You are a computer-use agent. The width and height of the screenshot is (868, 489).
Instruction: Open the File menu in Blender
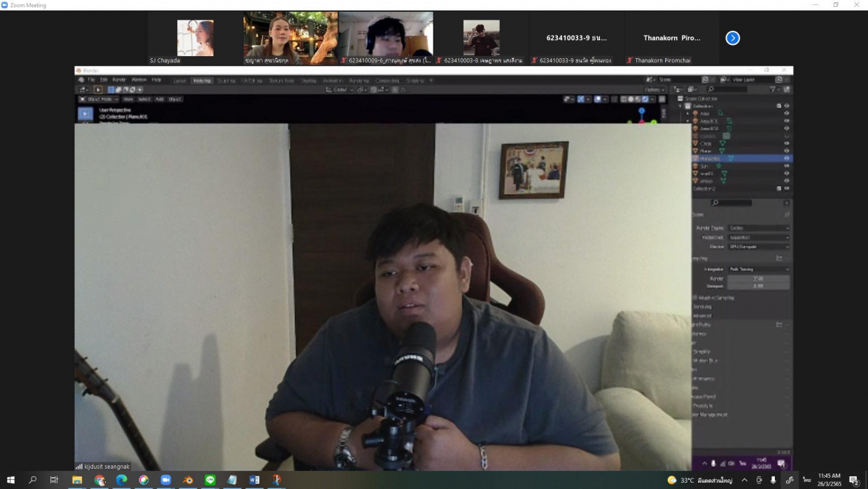click(x=91, y=80)
